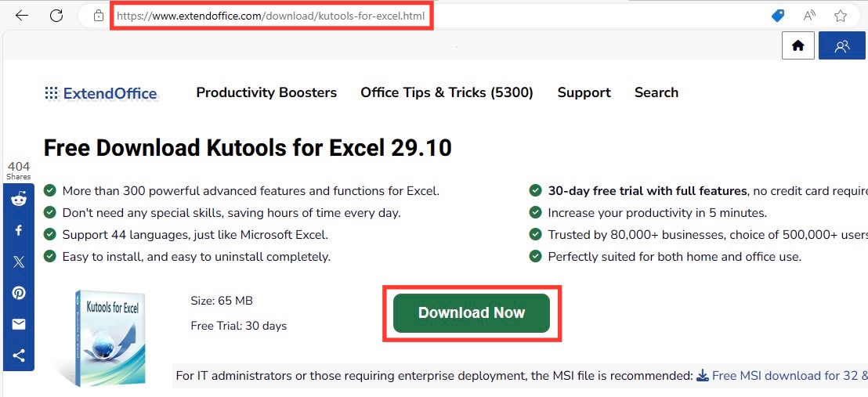
Task: Share the page on X
Action: pos(19,262)
